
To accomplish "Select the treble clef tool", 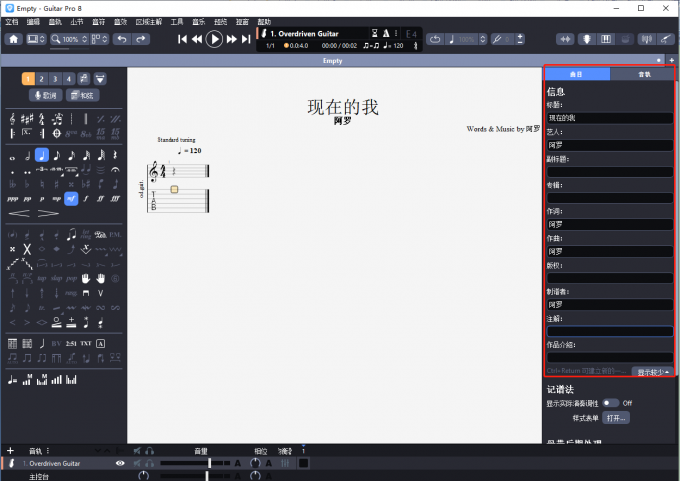I will 12,118.
